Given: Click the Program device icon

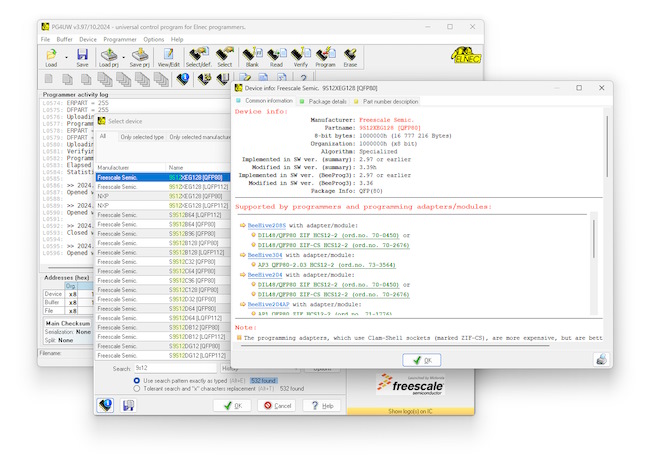Looking at the screenshot, I should pyautogui.click(x=325, y=57).
